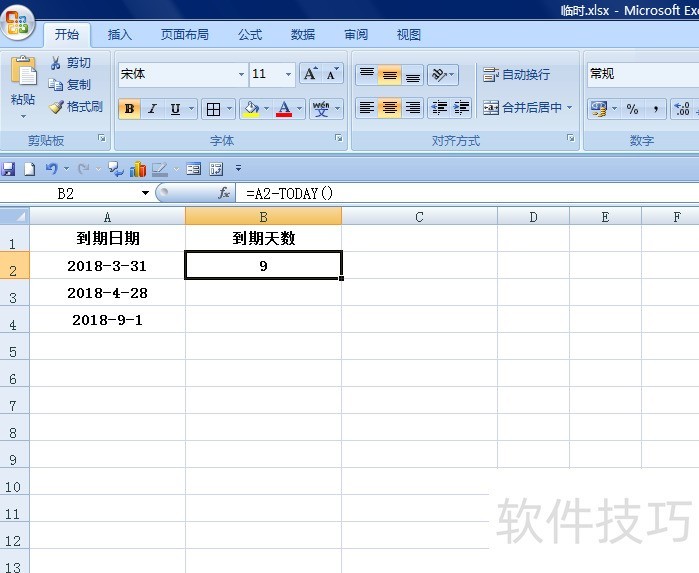Viewport: 699px width, 573px height.
Task: Insert chart from quick access toolbar
Action: click(138, 169)
